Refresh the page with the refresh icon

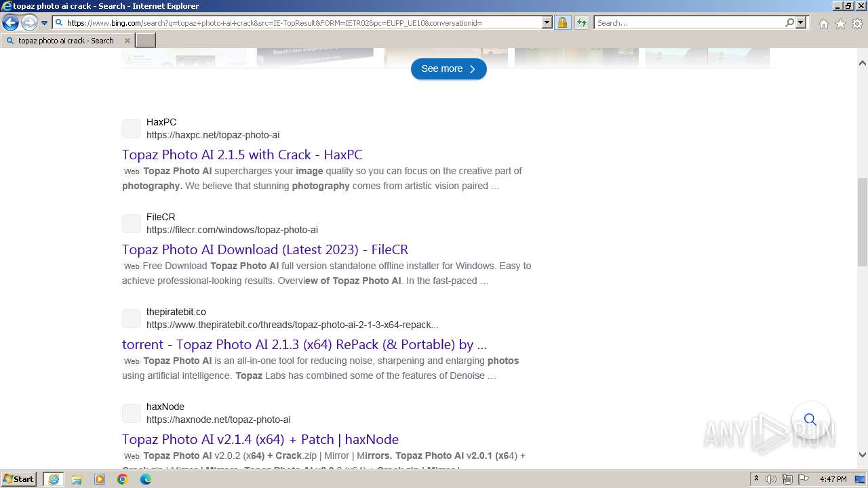582,23
